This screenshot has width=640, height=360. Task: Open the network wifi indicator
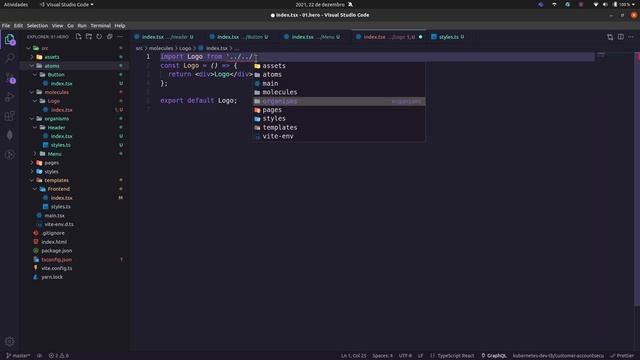596,4
